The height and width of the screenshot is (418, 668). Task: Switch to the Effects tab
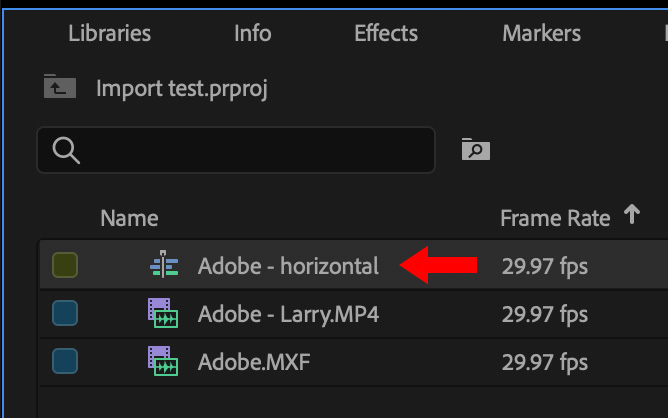[x=385, y=33]
